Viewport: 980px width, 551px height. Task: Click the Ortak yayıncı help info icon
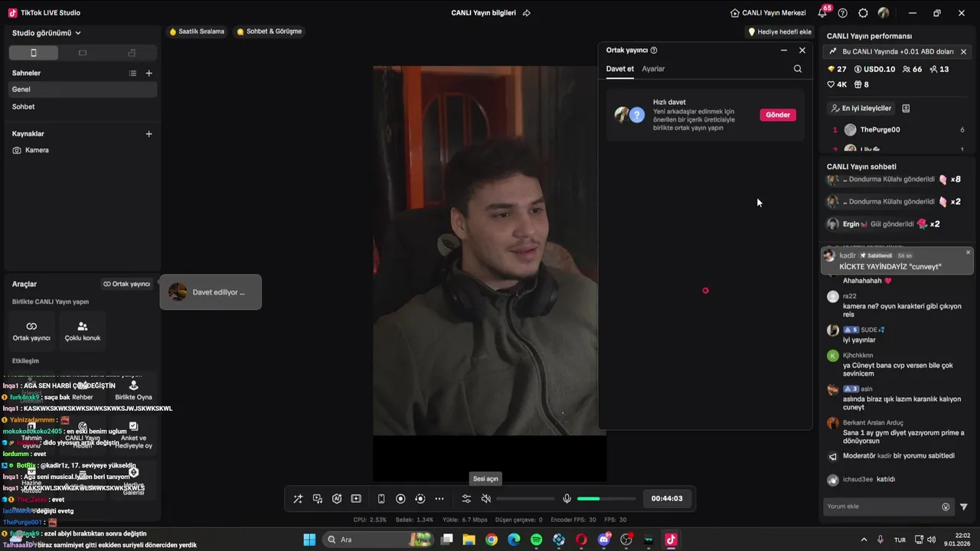(654, 51)
